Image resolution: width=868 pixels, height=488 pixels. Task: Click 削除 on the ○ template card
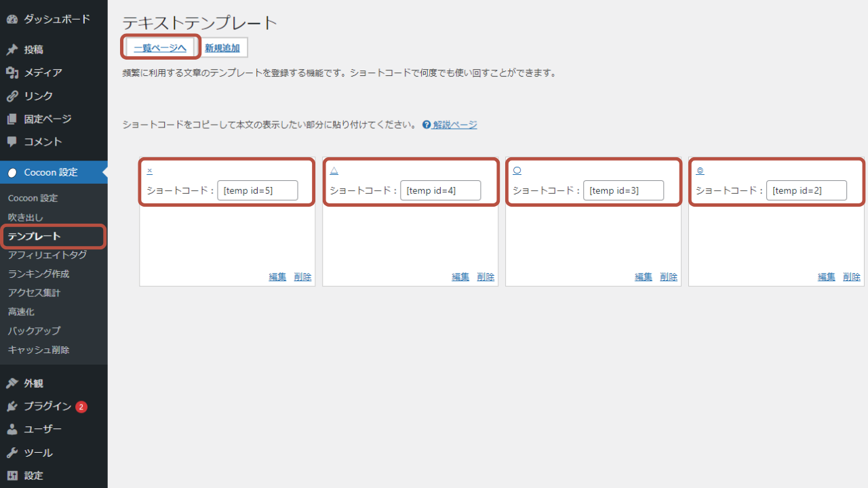click(669, 277)
